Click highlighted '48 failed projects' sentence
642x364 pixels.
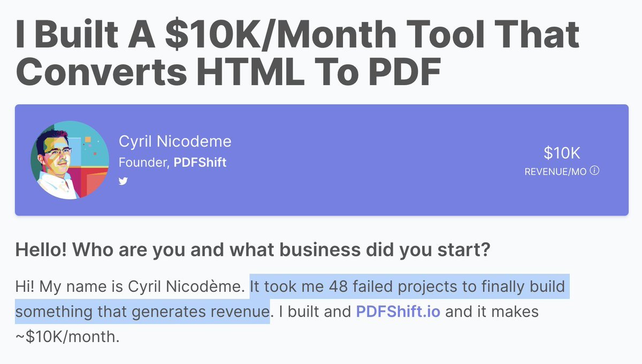tap(408, 286)
